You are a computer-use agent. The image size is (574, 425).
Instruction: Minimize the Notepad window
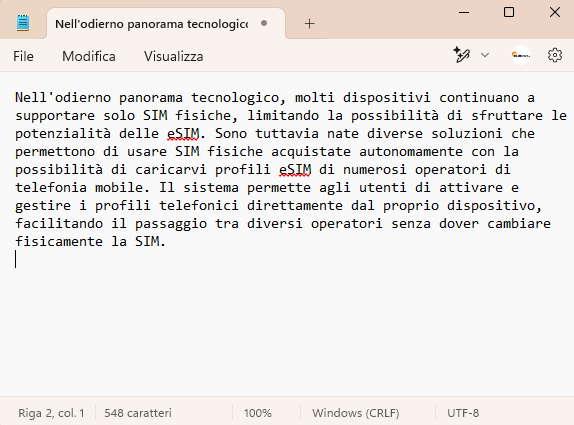point(464,12)
